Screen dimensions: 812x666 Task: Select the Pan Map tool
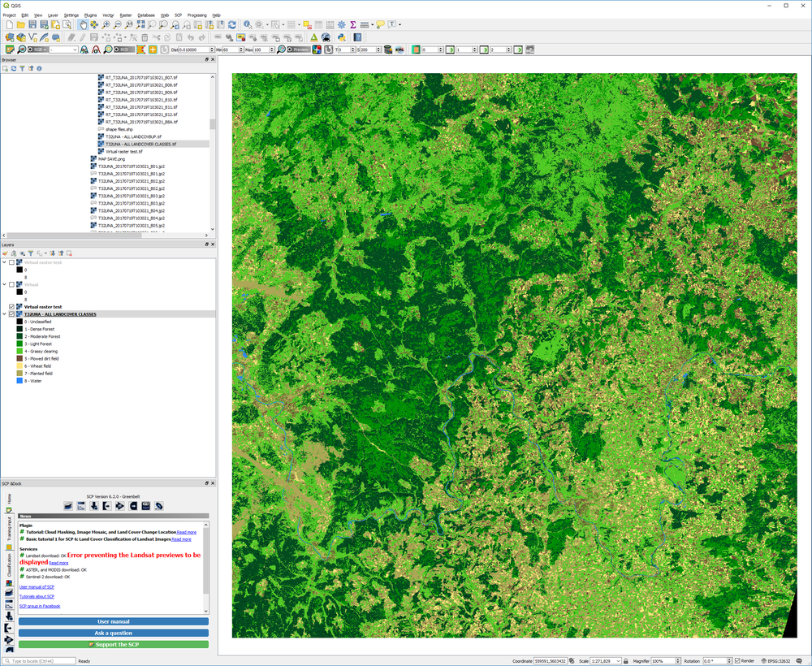point(84,25)
